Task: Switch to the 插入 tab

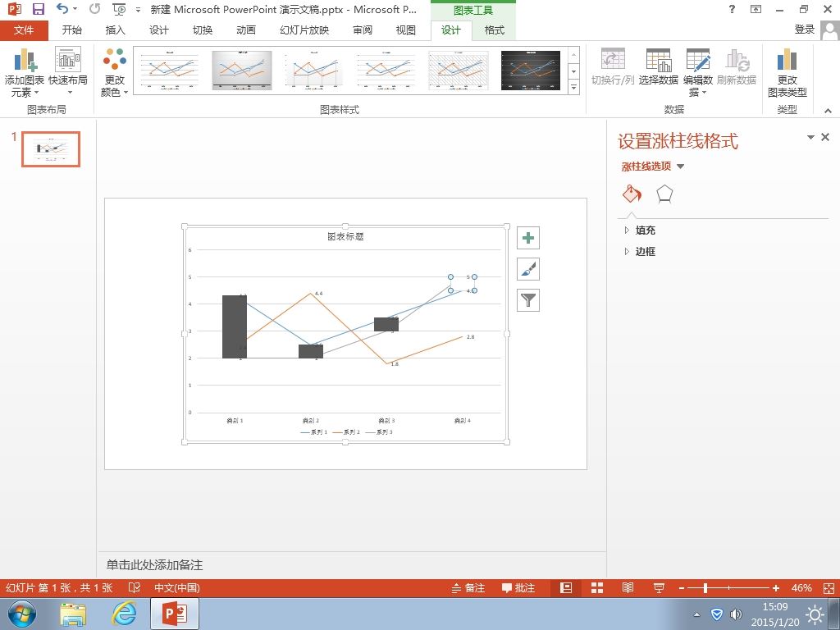Action: point(115,30)
